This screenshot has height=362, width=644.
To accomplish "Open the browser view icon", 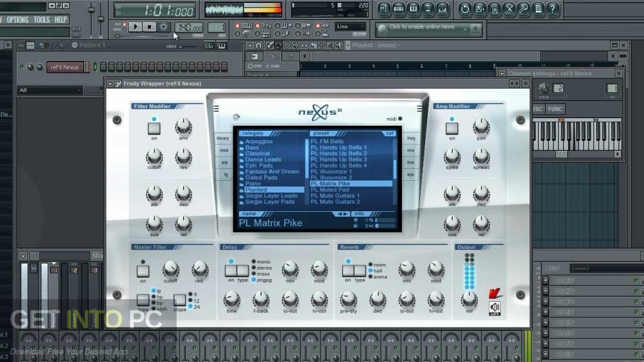I will click(428, 9).
